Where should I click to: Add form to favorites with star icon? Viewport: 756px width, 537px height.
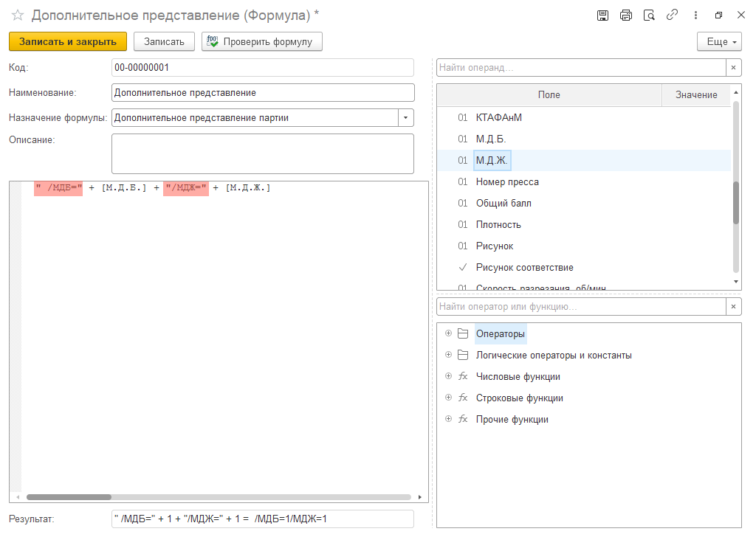pyautogui.click(x=18, y=15)
